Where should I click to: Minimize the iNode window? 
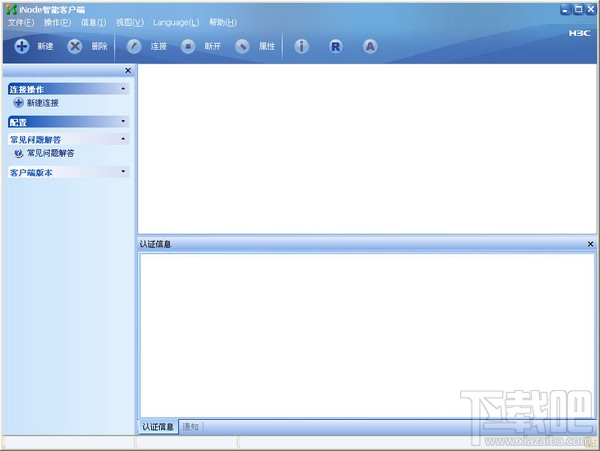pos(566,10)
